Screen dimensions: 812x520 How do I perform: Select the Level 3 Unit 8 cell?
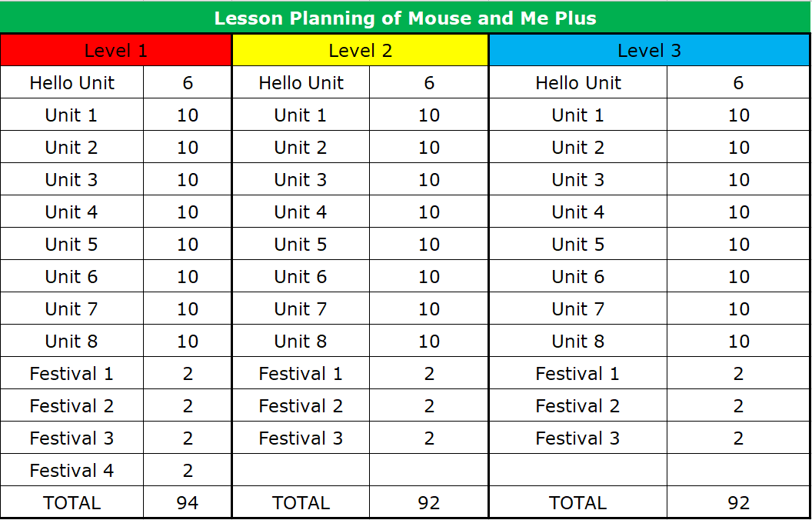(578, 341)
